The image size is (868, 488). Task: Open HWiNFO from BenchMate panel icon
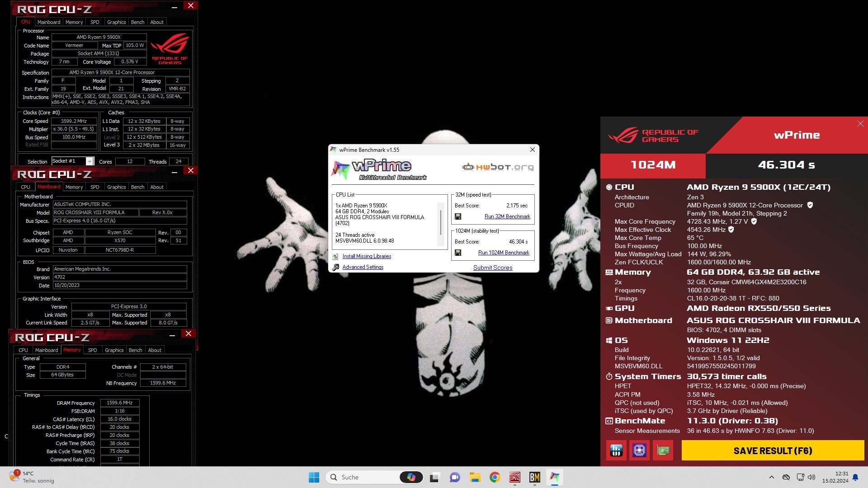coord(616,450)
